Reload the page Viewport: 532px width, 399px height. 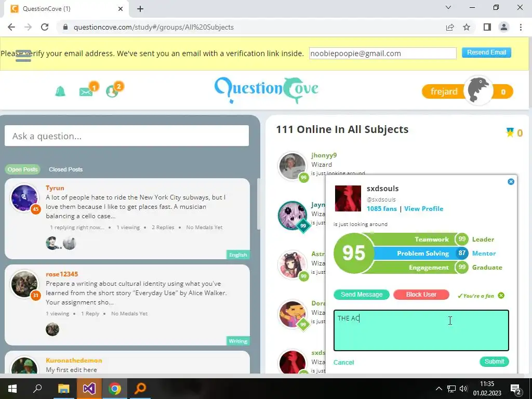tap(45, 27)
